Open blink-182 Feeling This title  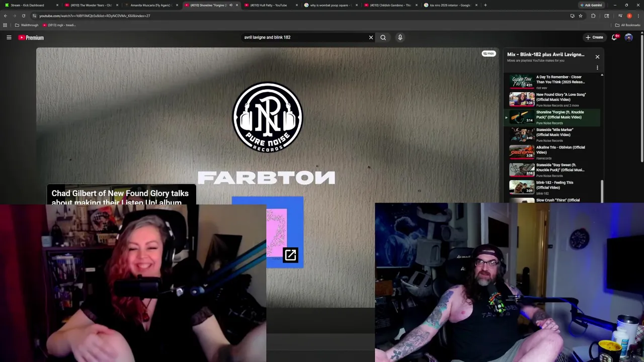click(554, 185)
